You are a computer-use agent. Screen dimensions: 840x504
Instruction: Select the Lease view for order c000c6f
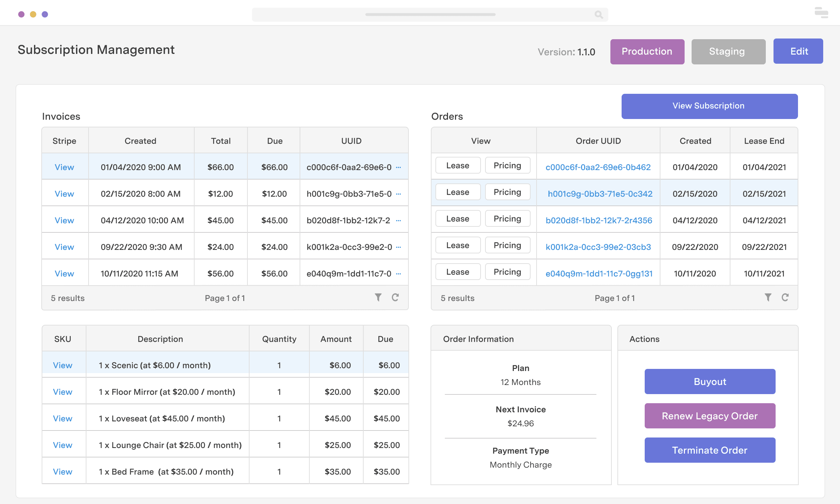point(457,165)
